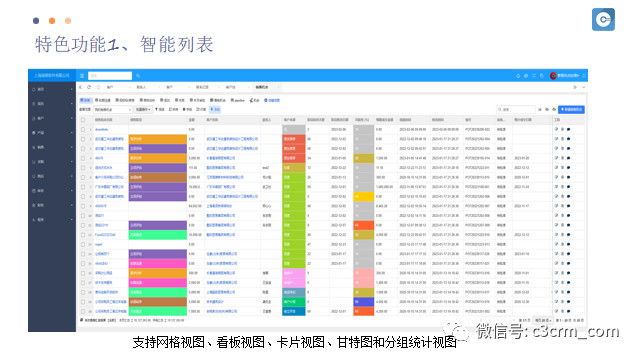Open the notification bell in the blue header
This screenshot has height=360, width=640.
[518, 76]
